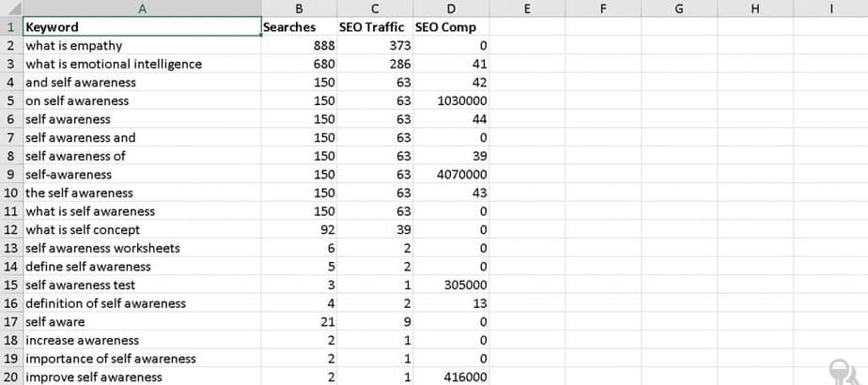Click the SEO Comp value 416000
Screen dimensions: 868x385
pos(451,377)
